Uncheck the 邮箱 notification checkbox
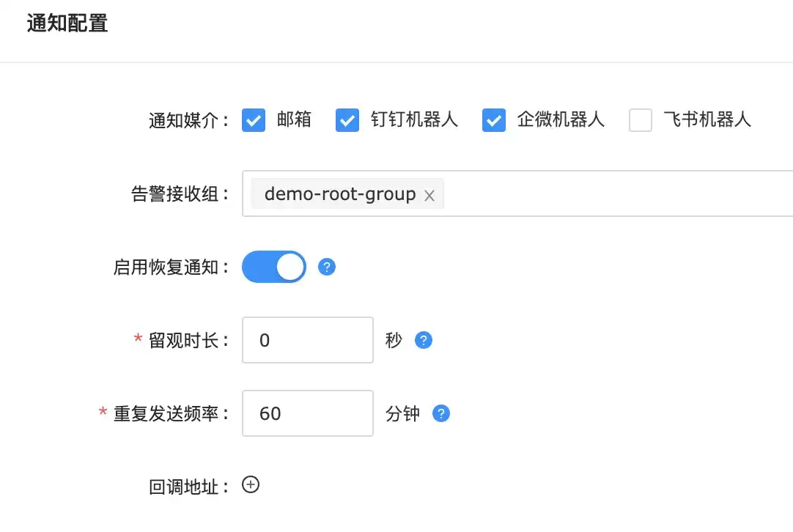 pos(254,120)
